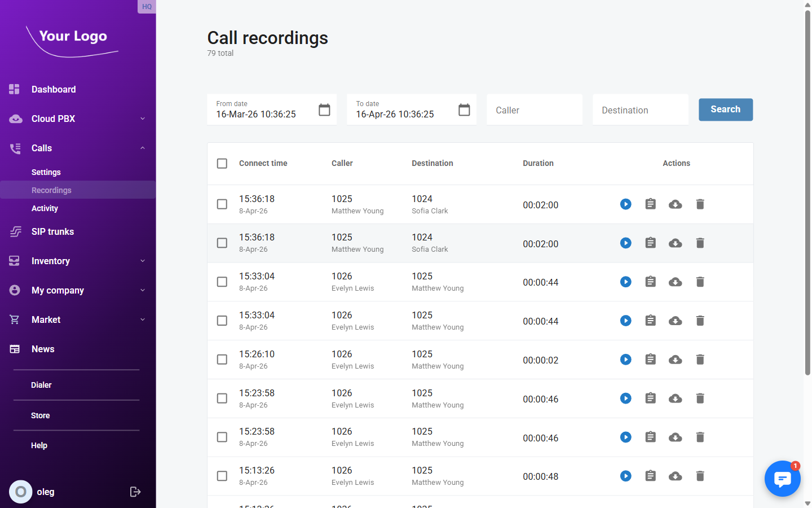Download the first recording via cloud icon
This screenshot has width=812, height=508.
pos(675,204)
